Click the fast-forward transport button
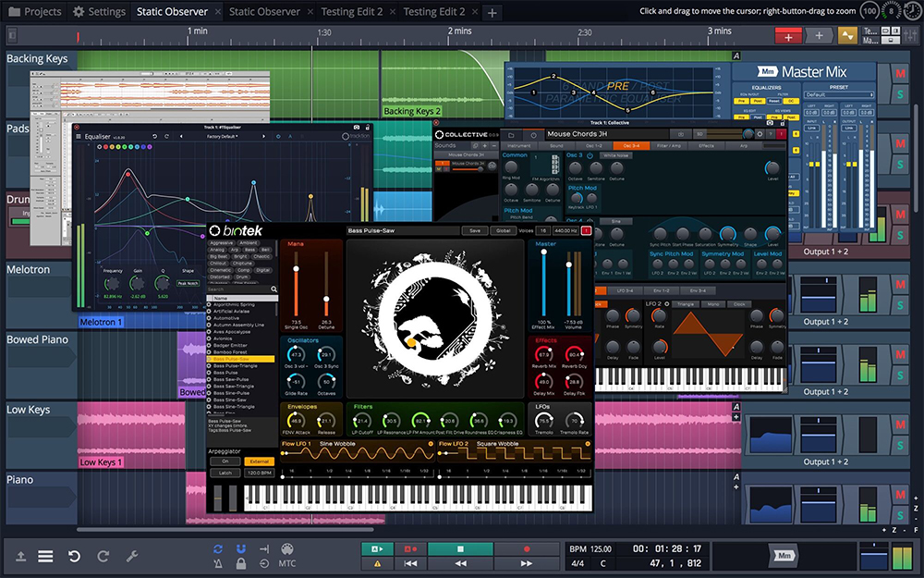This screenshot has width=924, height=578. 527,564
